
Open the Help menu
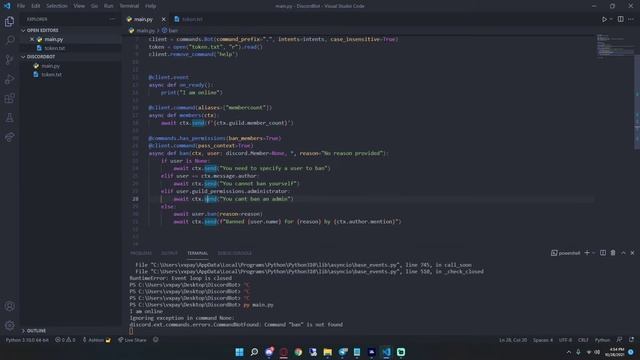click(151, 6)
